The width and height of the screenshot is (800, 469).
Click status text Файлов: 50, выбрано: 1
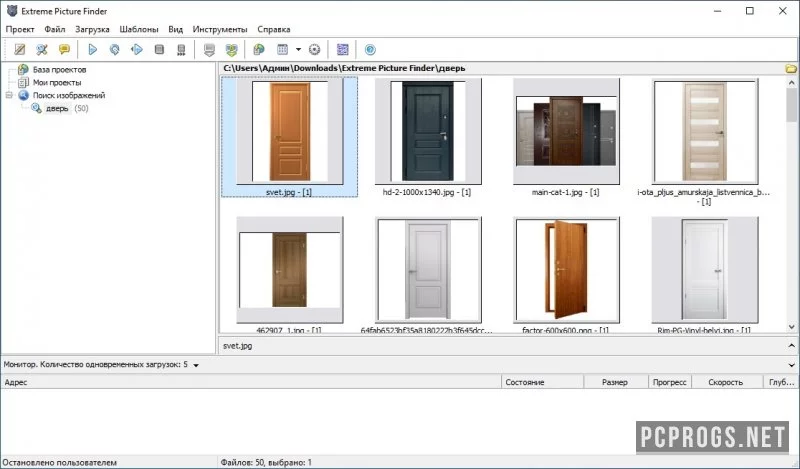pyautogui.click(x=266, y=462)
